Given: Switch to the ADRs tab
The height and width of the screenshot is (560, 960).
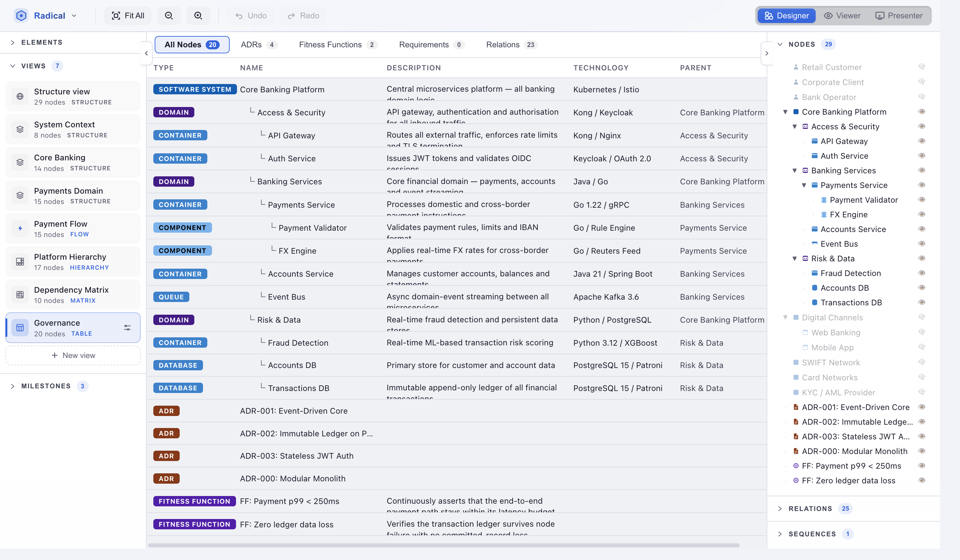Looking at the screenshot, I should tap(259, 45).
